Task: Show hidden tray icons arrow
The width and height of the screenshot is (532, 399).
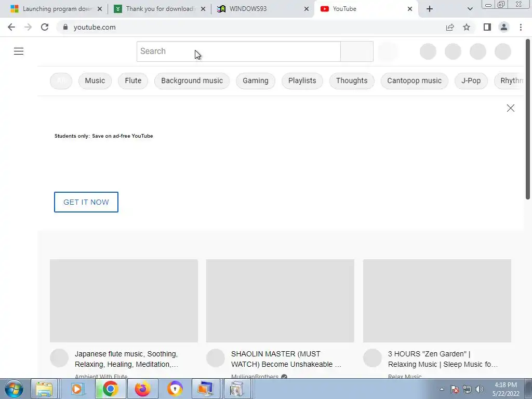Action: [442, 389]
